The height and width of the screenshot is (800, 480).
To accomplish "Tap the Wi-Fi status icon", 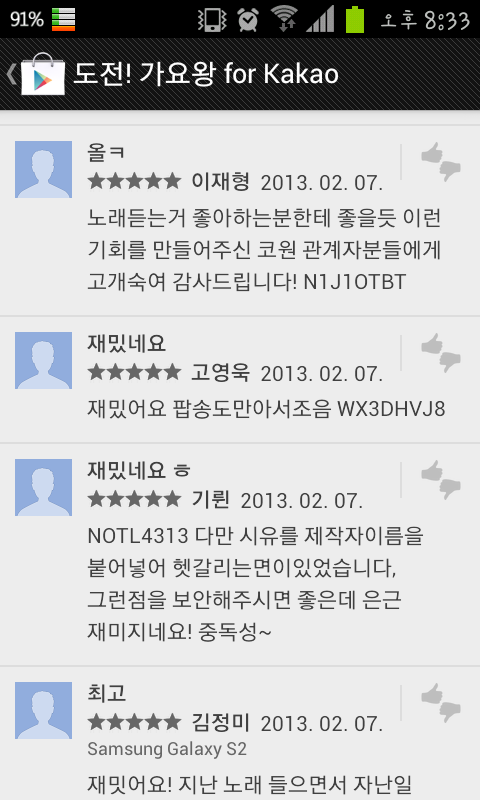I will point(284,19).
